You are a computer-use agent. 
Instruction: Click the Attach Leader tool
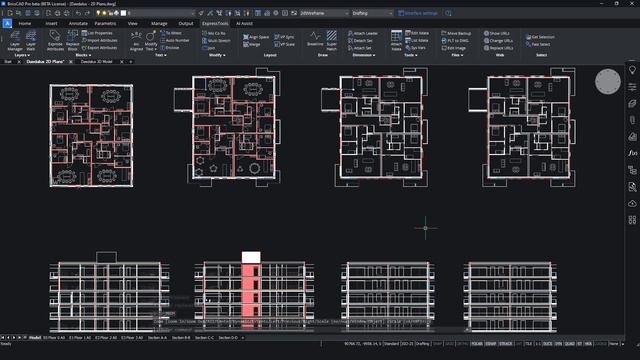(363, 33)
